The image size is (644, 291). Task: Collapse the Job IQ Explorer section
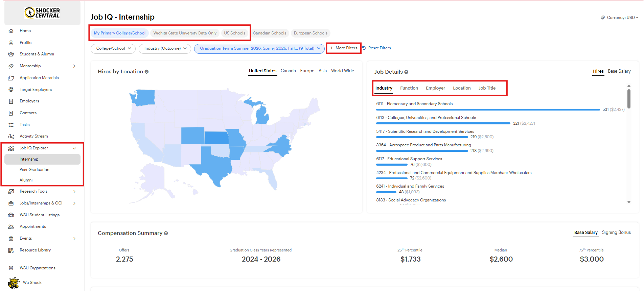(x=74, y=148)
